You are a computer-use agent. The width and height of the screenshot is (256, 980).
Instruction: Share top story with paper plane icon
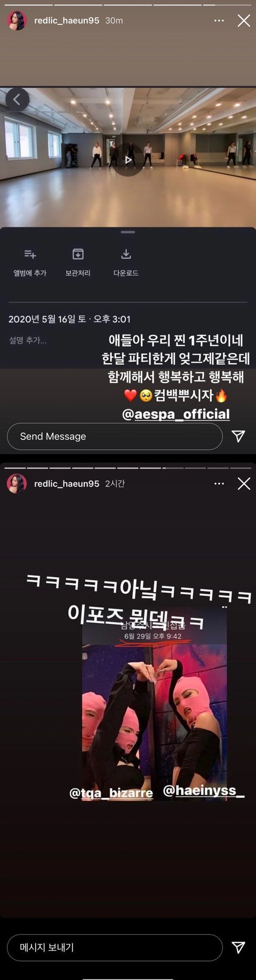pyautogui.click(x=238, y=436)
